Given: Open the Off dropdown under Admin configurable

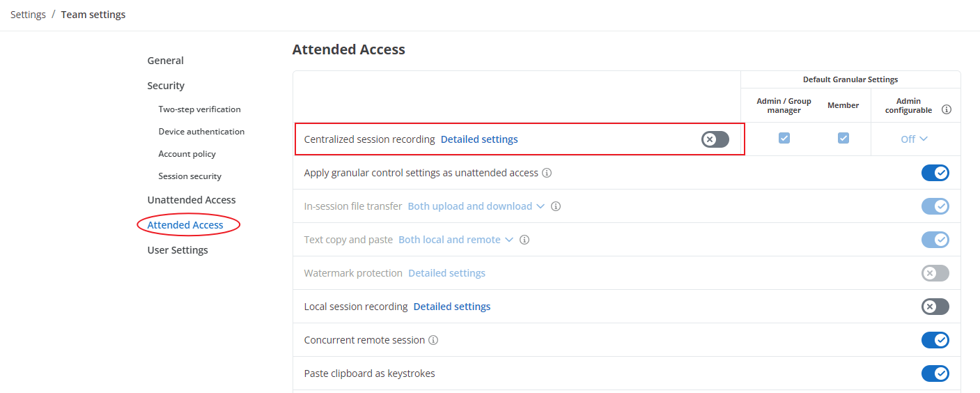Looking at the screenshot, I should pos(915,139).
